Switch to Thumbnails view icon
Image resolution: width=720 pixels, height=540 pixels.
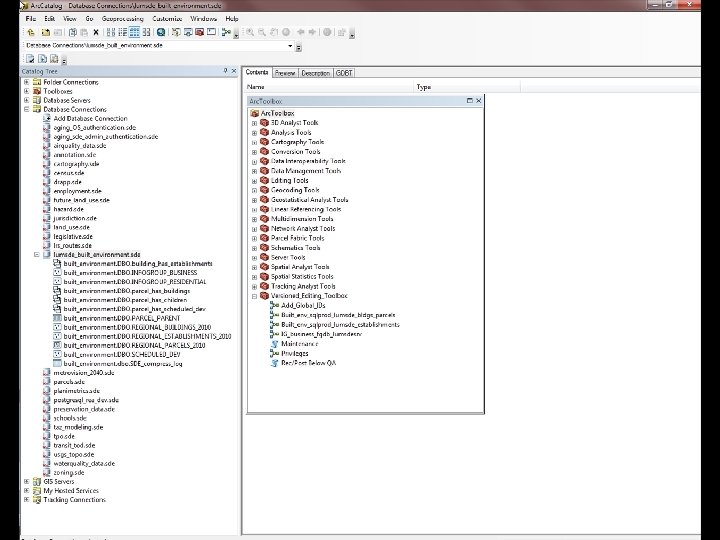pos(146,32)
